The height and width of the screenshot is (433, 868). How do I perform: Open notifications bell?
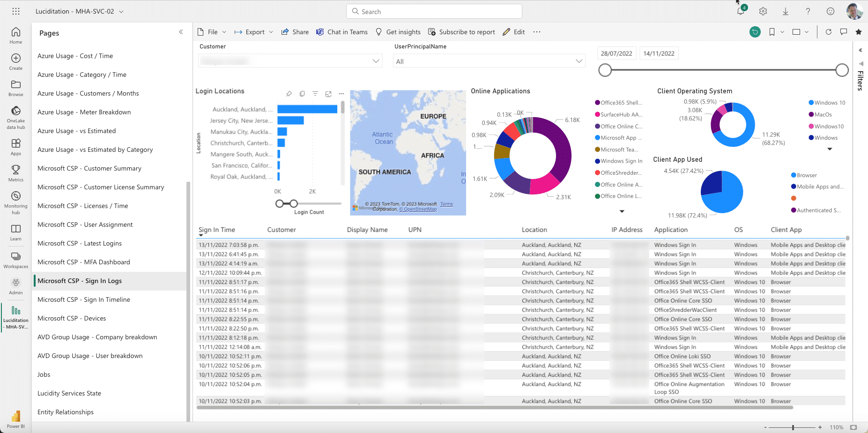(741, 11)
